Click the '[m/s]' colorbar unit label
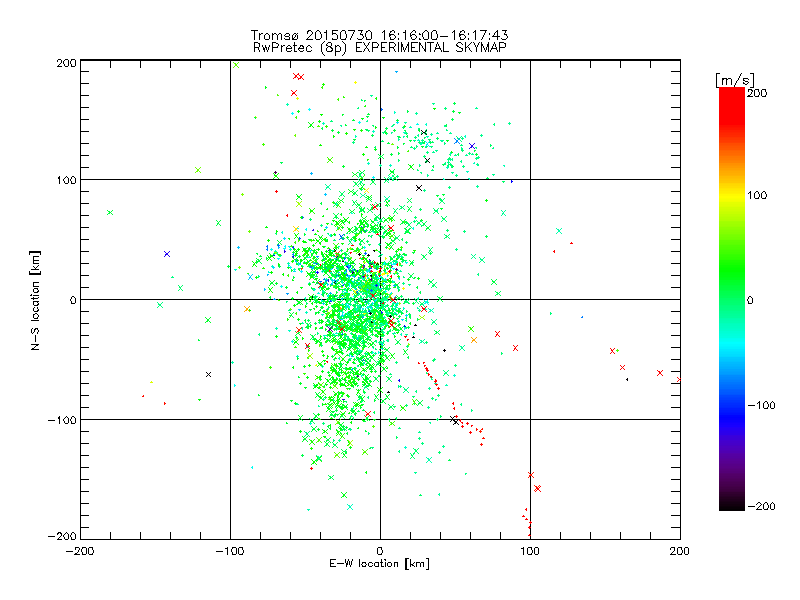The image size is (800, 600). coord(735,80)
